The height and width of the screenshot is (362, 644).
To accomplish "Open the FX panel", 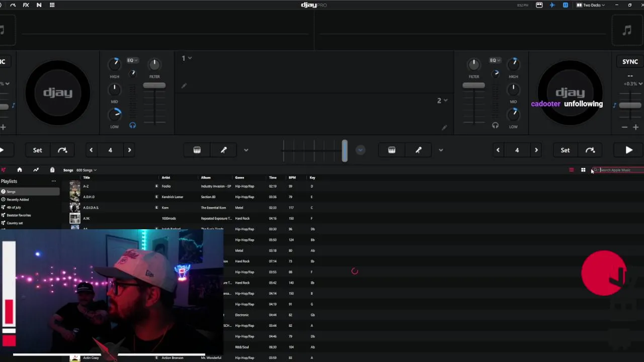I will pyautogui.click(x=26, y=5).
